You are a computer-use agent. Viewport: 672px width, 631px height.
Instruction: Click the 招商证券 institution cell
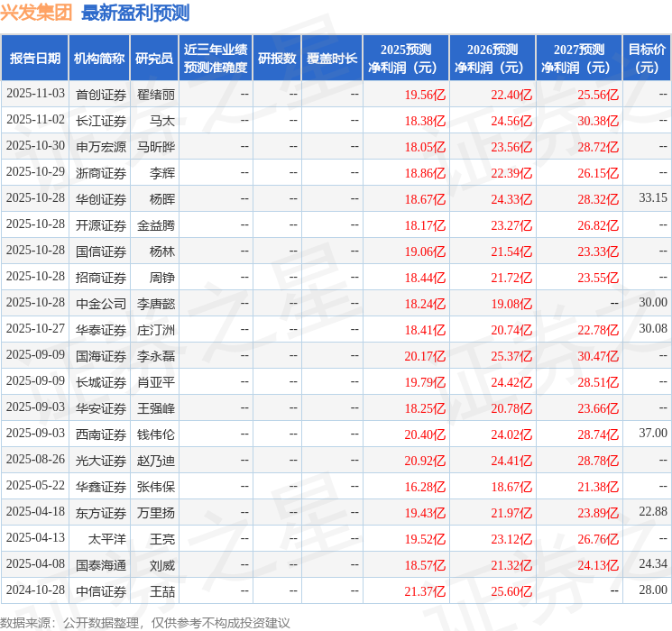tap(101, 278)
